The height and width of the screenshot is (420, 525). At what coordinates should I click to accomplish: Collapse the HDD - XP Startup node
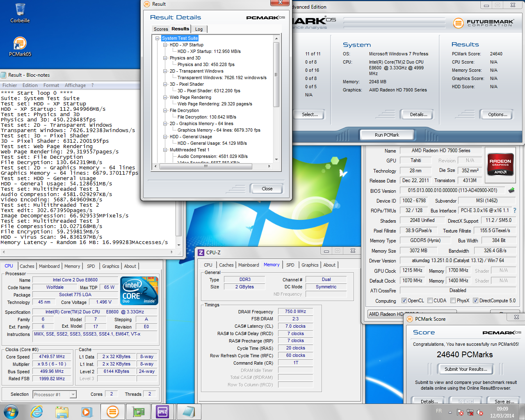coord(165,45)
